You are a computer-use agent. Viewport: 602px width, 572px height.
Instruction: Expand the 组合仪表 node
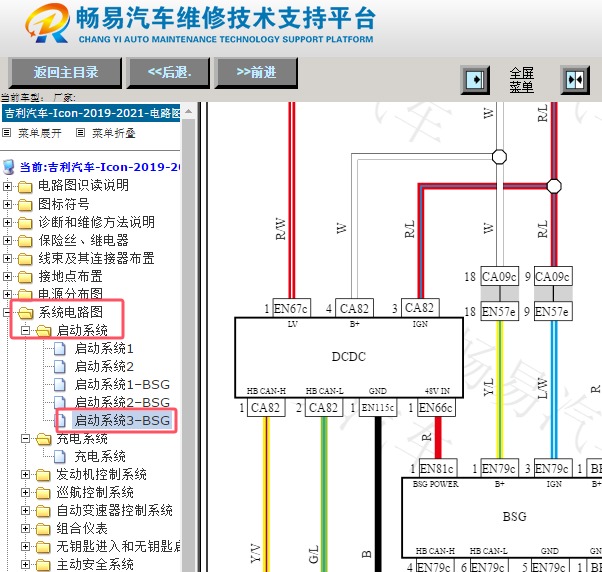tap(25, 529)
